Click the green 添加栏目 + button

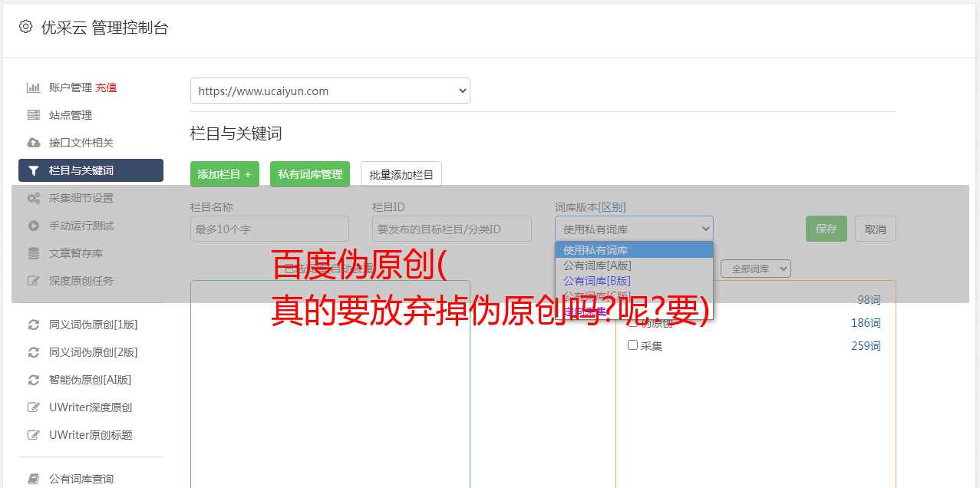[x=225, y=174]
